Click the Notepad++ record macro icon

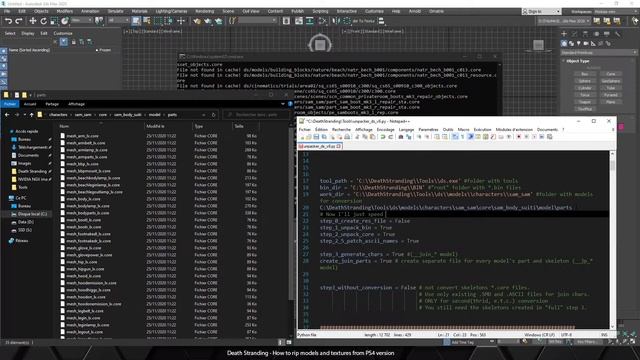[x=519, y=137]
